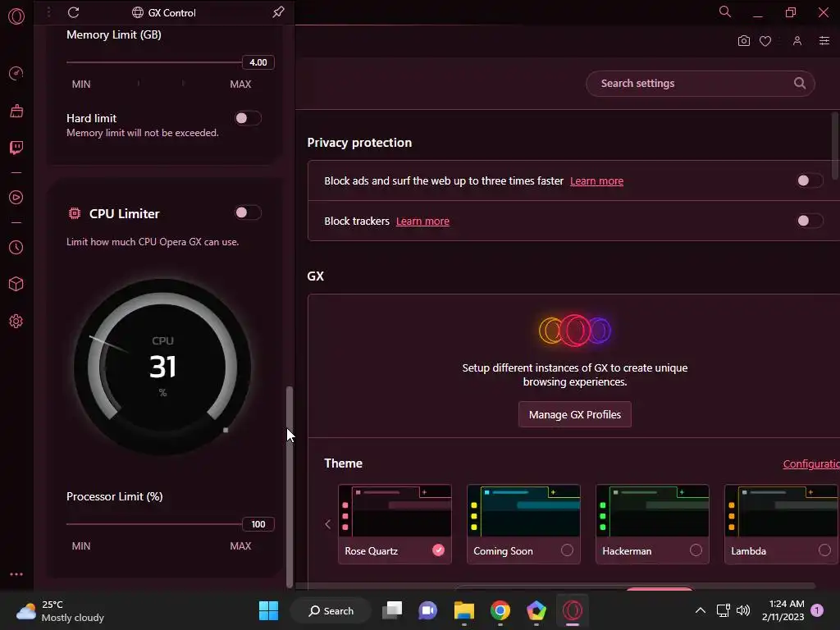Viewport: 840px width, 630px height.
Task: Click taskbar Search button
Action: pyautogui.click(x=331, y=610)
